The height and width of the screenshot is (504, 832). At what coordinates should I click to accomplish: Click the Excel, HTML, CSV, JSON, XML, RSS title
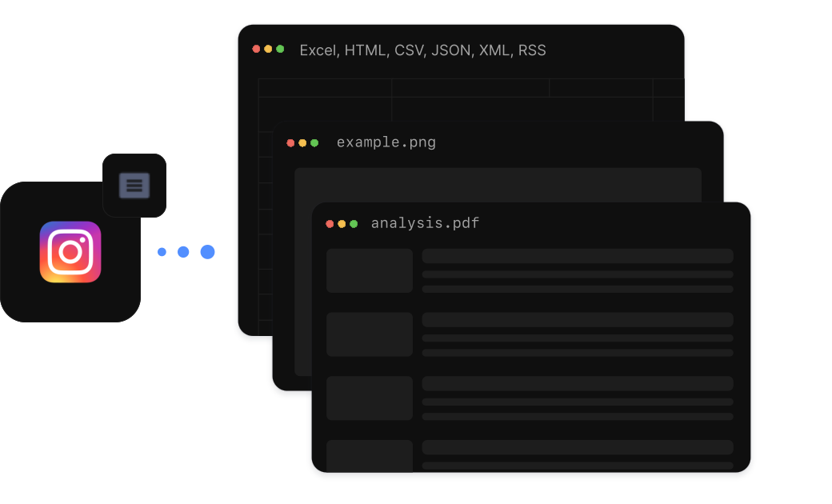point(422,50)
